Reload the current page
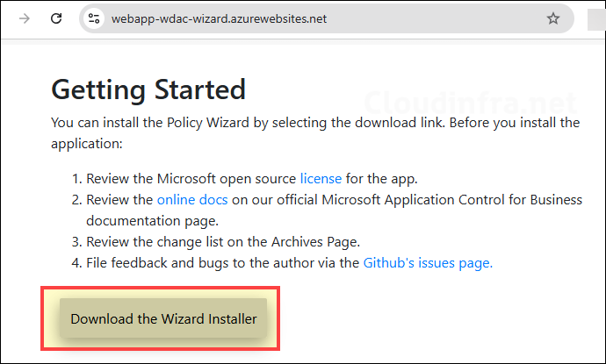Screen dimensions: 606x364 pos(56,18)
